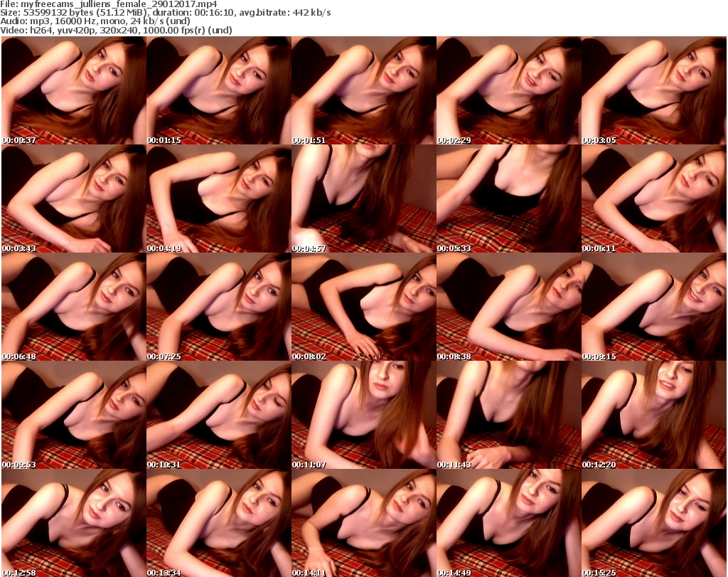Click the 00:12:58 timestamp label
The height and width of the screenshot is (577, 728).
(19, 573)
